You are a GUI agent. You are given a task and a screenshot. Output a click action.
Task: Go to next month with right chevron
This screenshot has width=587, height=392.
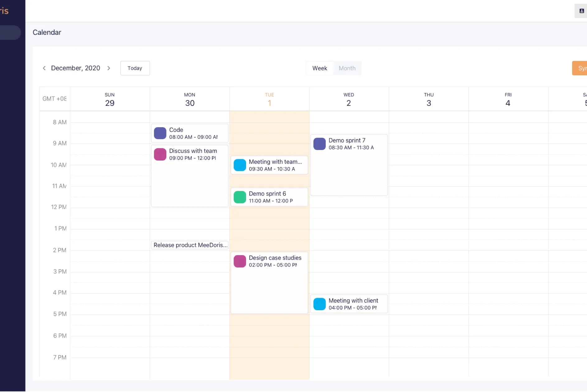point(109,68)
